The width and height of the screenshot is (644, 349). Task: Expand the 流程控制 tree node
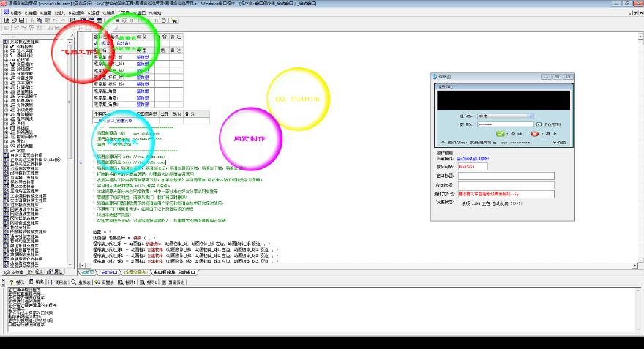point(6,46)
